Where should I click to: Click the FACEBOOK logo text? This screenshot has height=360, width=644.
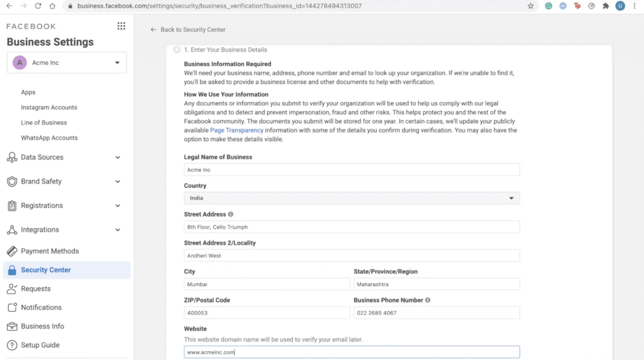pos(31,26)
